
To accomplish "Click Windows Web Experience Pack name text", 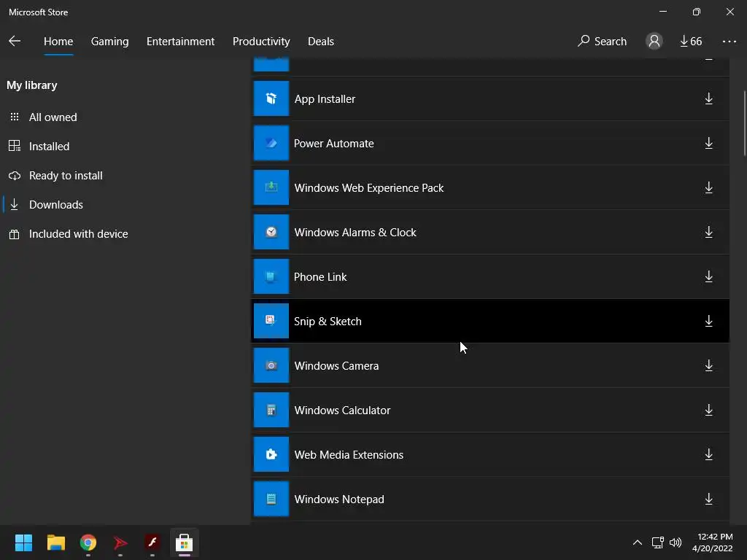I will tap(368, 188).
